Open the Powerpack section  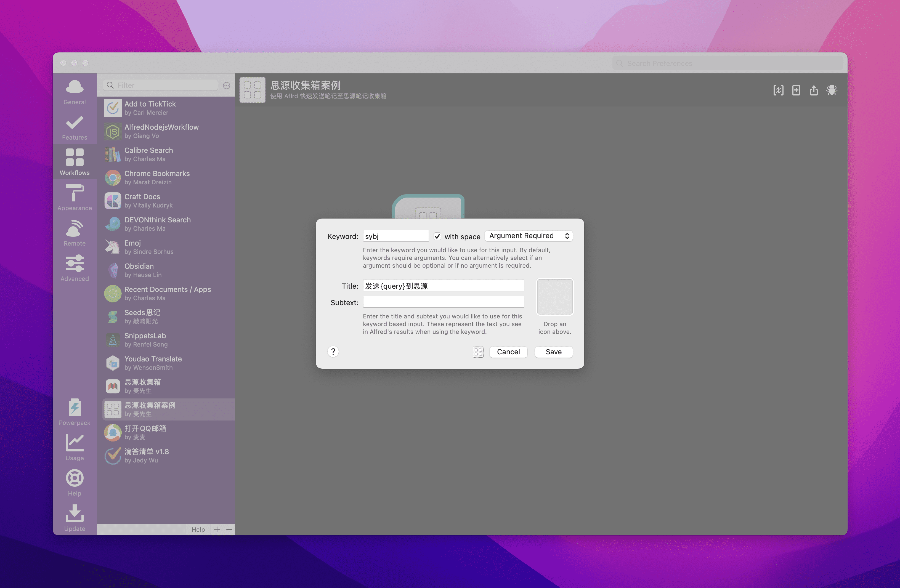pyautogui.click(x=75, y=412)
